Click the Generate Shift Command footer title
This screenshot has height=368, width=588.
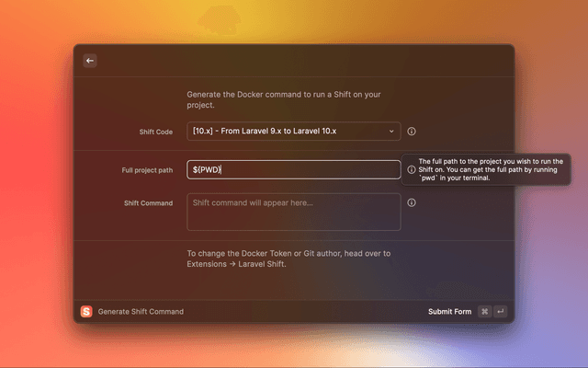tap(141, 312)
